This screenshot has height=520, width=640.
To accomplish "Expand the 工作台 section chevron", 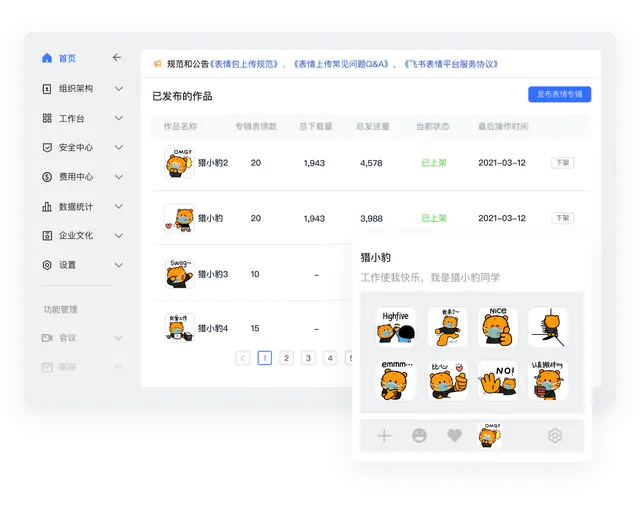I will click(119, 118).
